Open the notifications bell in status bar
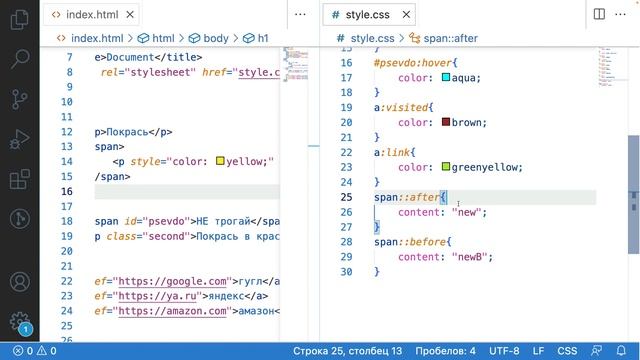The image size is (640, 360). coord(621,351)
